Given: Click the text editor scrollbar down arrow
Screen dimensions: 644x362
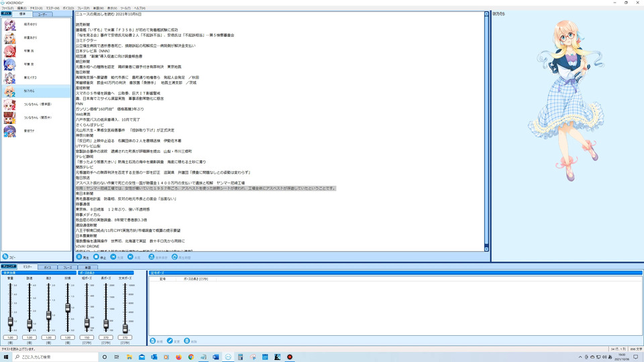Looking at the screenshot, I should (486, 249).
